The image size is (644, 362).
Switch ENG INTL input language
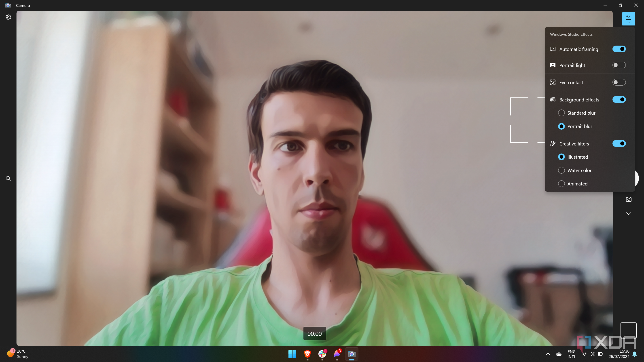[x=572, y=354]
